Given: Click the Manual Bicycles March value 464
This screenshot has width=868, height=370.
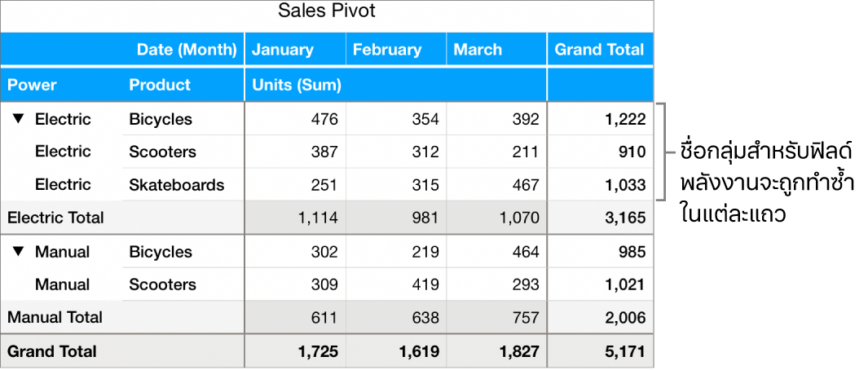Looking at the screenshot, I should click(x=522, y=252).
